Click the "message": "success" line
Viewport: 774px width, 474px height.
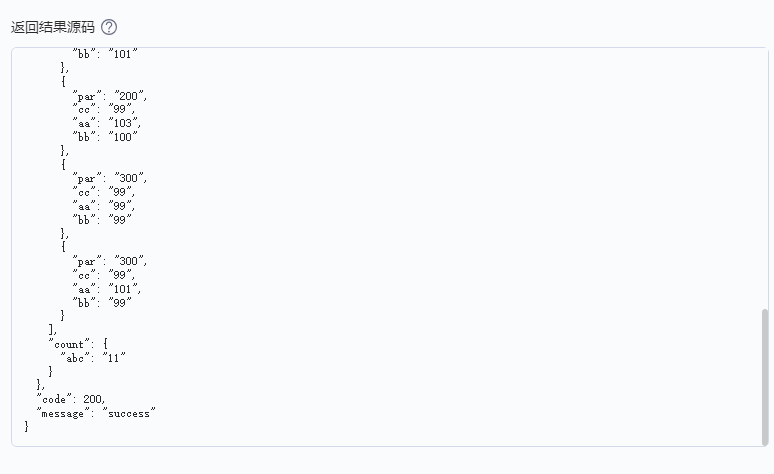click(x=97, y=413)
